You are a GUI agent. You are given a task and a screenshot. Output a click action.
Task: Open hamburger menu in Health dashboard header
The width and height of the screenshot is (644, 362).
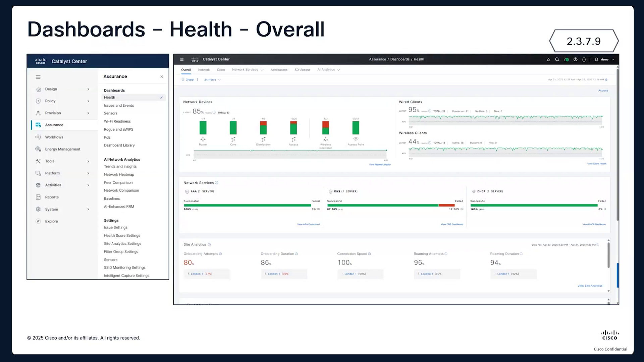point(182,60)
